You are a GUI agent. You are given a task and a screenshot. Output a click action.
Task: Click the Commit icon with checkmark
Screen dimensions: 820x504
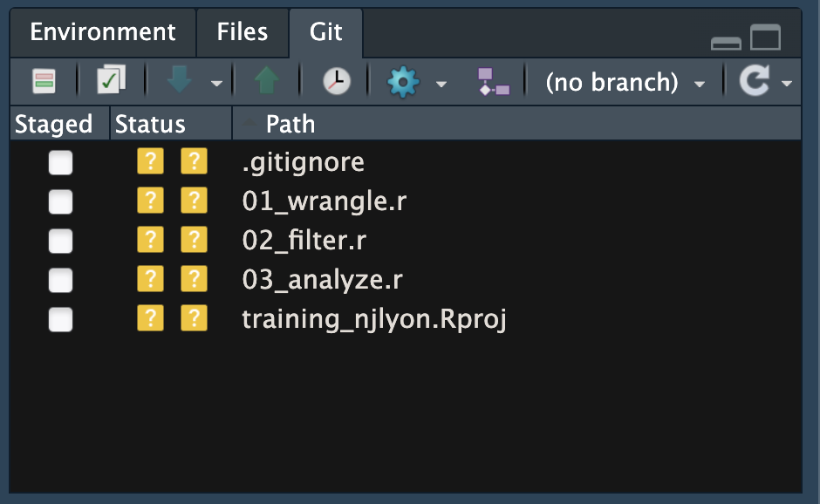pos(111,81)
